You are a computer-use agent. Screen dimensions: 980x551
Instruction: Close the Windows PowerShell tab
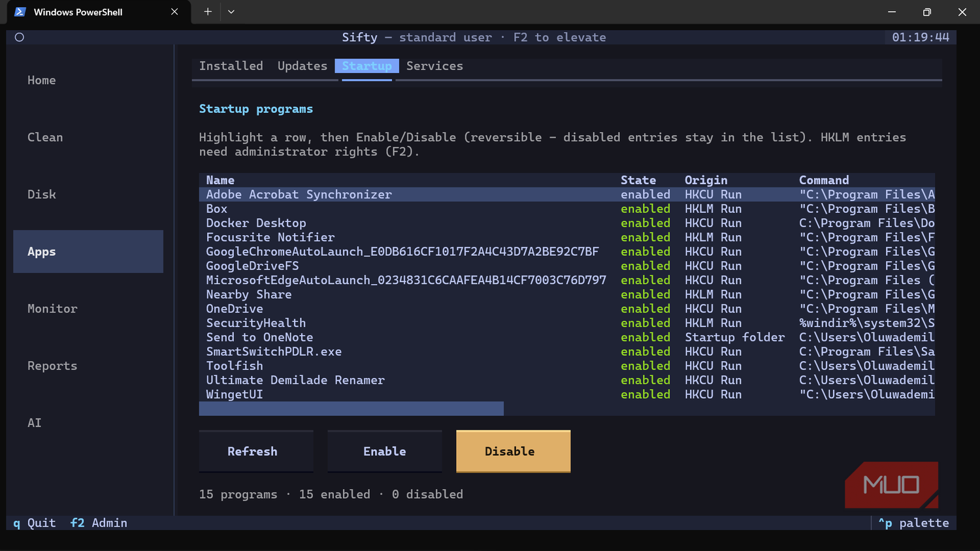pos(174,12)
